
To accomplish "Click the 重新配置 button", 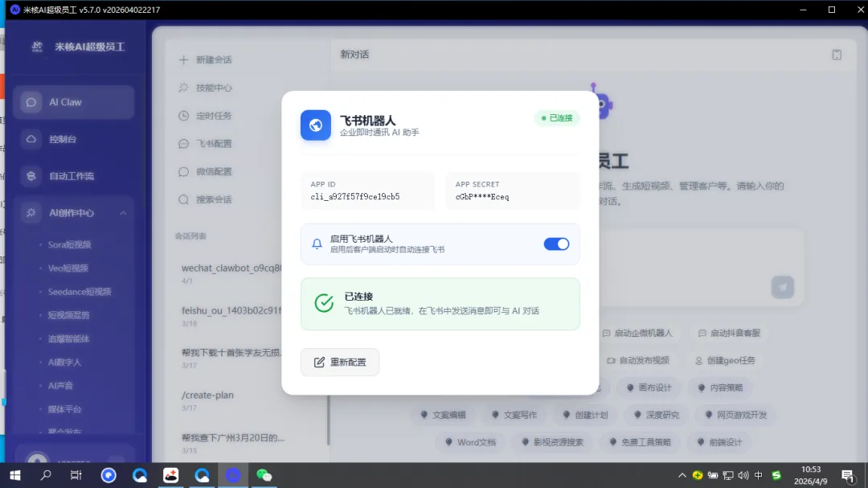I will (339, 362).
